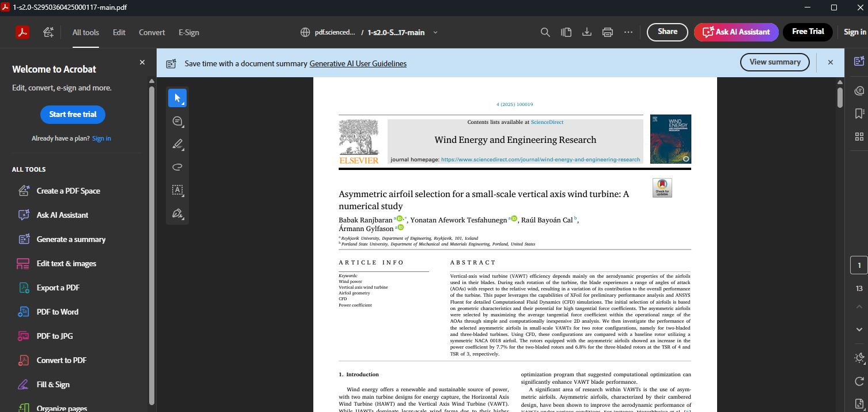868x412 pixels.
Task: Download the PDF with the download icon
Action: pyautogui.click(x=587, y=32)
